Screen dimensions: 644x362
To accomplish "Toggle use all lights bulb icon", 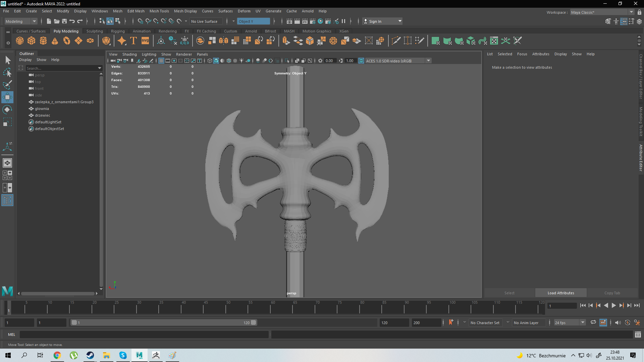I will pos(241,61).
